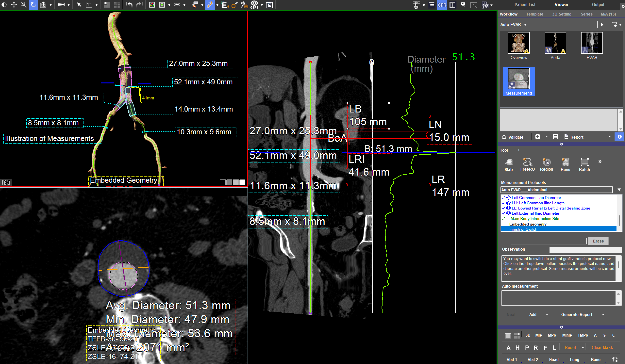This screenshot has height=364, width=625.
Task: Activate the magnifier zoom tool
Action: coord(23,5)
